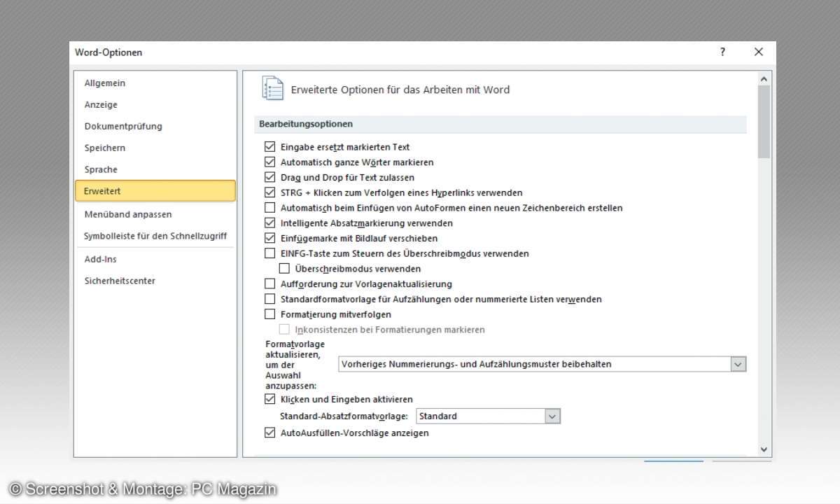The height and width of the screenshot is (504, 840).
Task: Open Symbolleiste für den Schnellzugriff settings
Action: tap(155, 237)
